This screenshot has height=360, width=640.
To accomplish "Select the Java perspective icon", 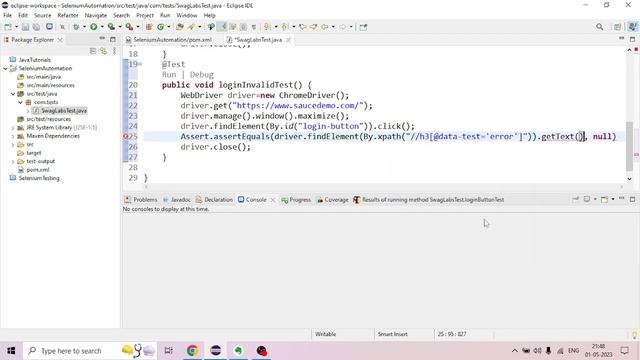I will [x=632, y=27].
